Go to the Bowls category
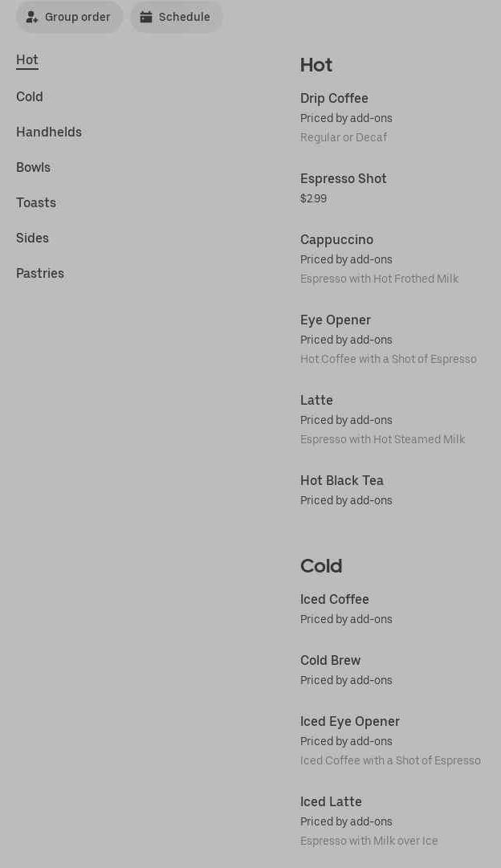 pyautogui.click(x=34, y=168)
